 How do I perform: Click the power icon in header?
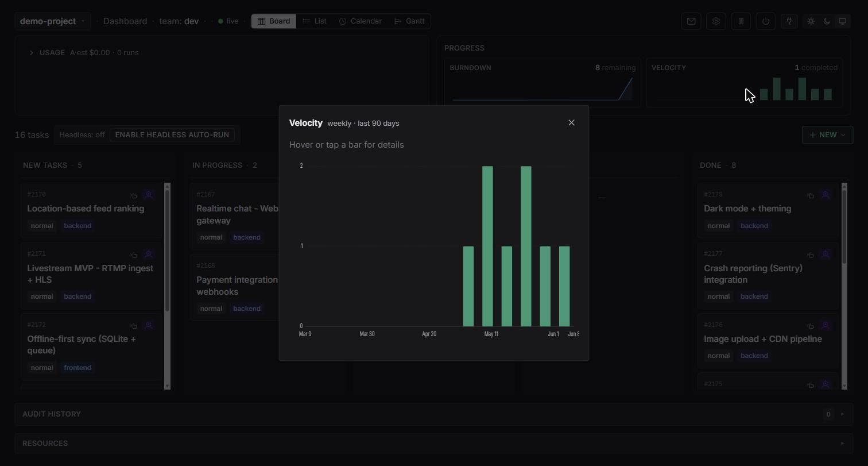766,21
